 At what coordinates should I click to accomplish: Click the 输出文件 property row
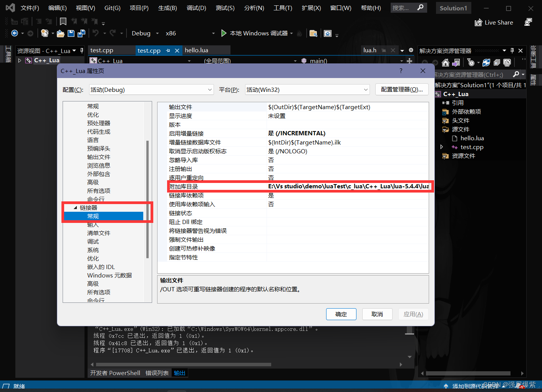click(294, 107)
